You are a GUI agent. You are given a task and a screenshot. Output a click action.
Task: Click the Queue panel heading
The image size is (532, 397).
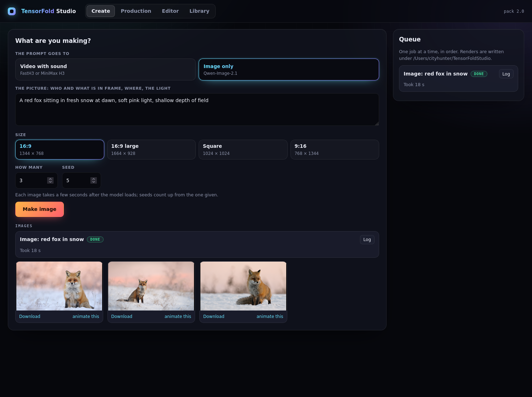[410, 39]
